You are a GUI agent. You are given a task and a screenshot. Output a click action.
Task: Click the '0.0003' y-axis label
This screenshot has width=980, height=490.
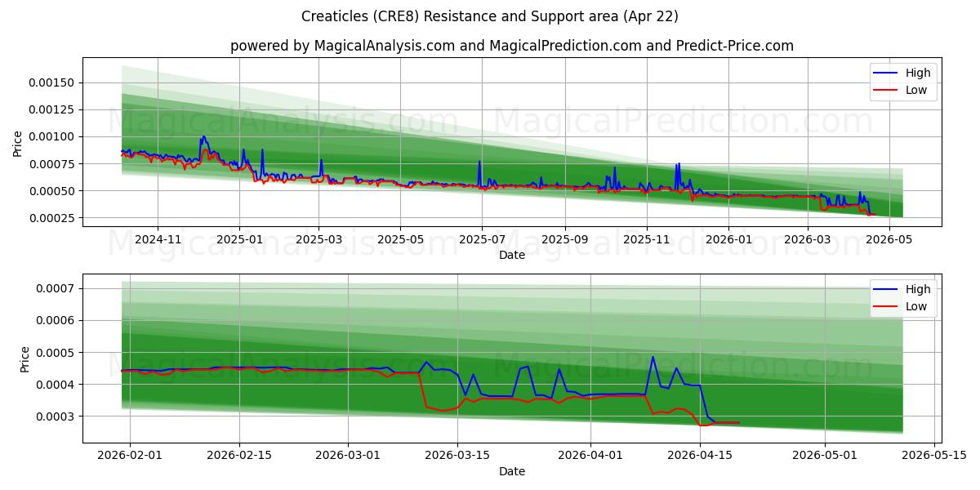[57, 416]
